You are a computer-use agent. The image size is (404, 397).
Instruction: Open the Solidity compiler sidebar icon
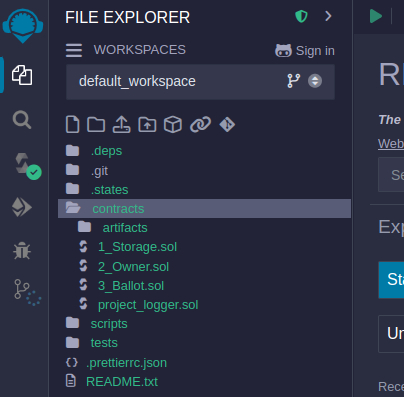(27, 166)
